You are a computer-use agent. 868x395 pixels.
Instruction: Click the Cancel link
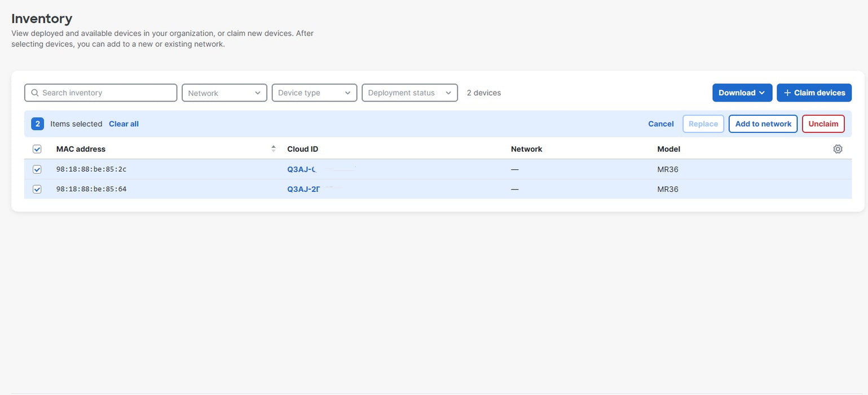[x=661, y=124]
